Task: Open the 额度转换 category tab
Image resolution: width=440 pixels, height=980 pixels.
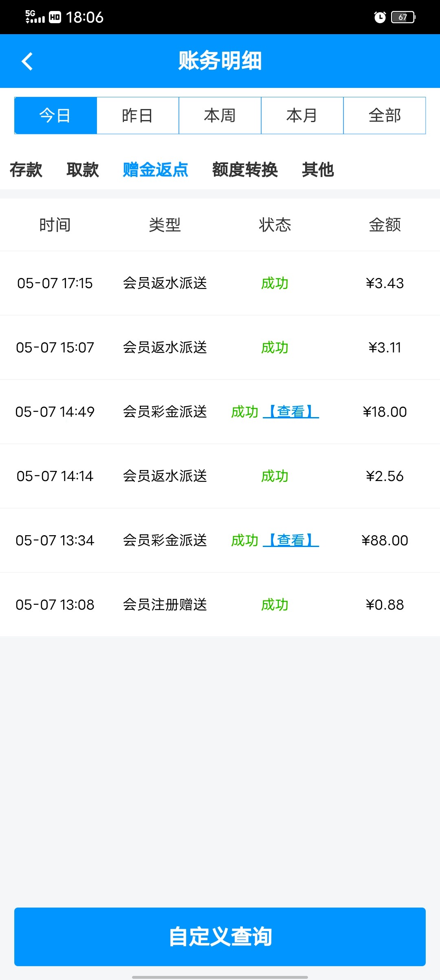Action: coord(245,170)
